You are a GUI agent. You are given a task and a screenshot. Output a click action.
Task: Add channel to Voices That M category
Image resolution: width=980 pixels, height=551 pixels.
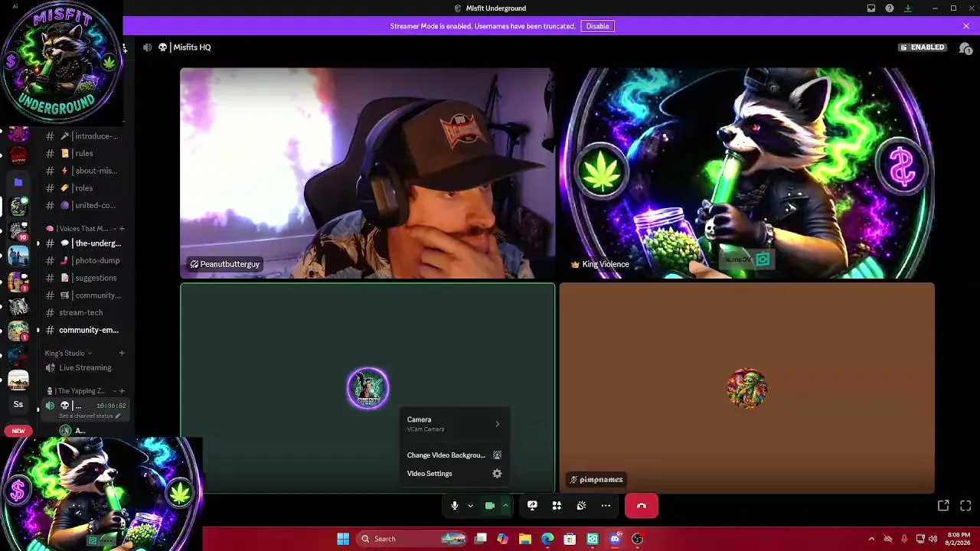(122, 229)
